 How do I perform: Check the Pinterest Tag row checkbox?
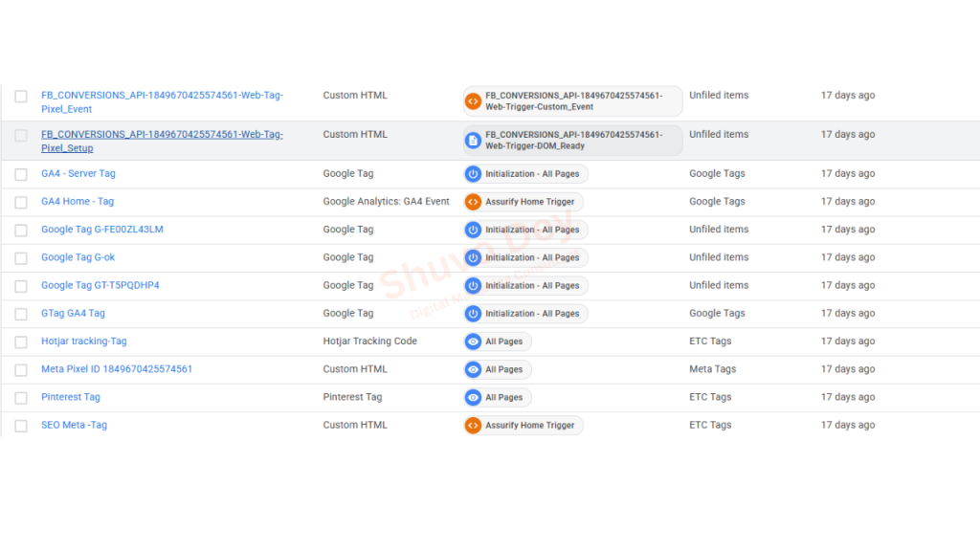(21, 398)
